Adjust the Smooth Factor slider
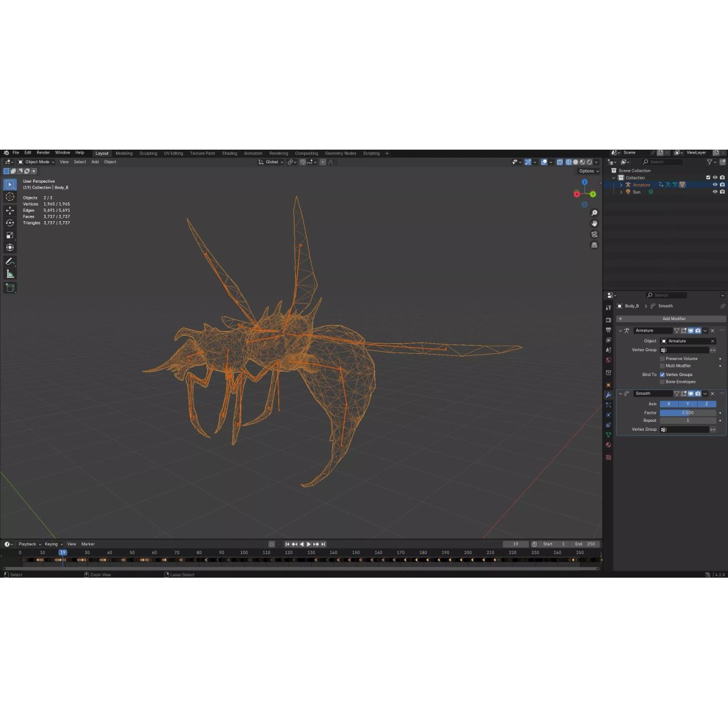The width and height of the screenshot is (728, 728). coord(688,413)
